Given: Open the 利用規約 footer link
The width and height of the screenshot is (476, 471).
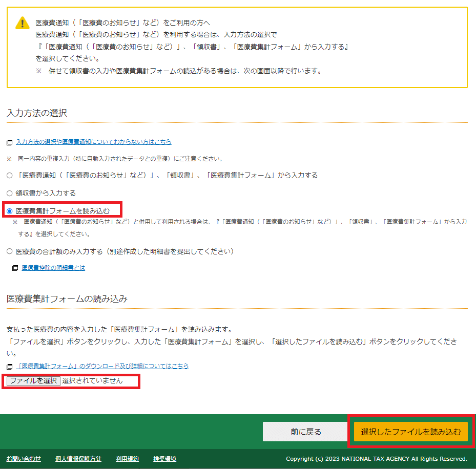Looking at the screenshot, I should pos(127,459).
